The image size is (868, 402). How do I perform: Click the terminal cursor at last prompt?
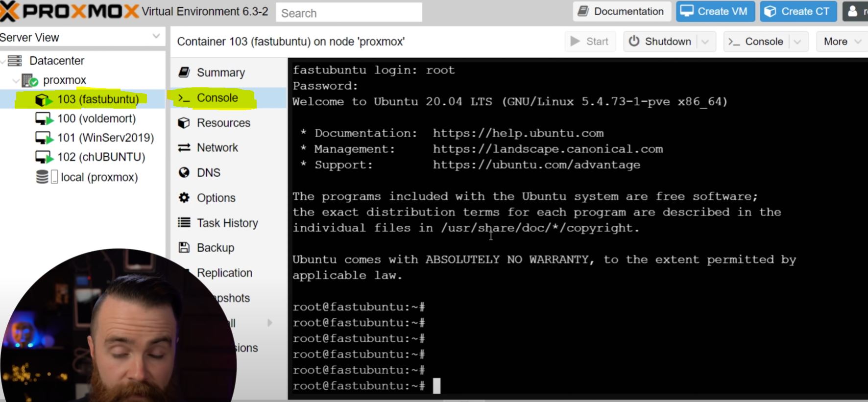436,386
